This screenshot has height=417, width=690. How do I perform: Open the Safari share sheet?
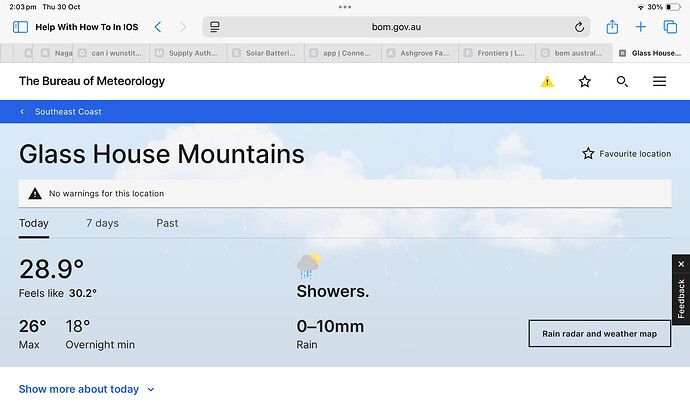pos(612,27)
